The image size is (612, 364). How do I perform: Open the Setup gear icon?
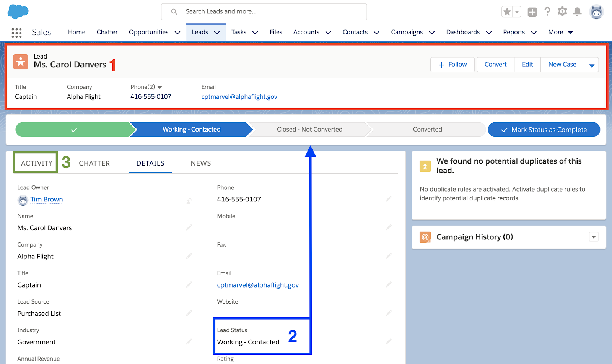(x=562, y=12)
